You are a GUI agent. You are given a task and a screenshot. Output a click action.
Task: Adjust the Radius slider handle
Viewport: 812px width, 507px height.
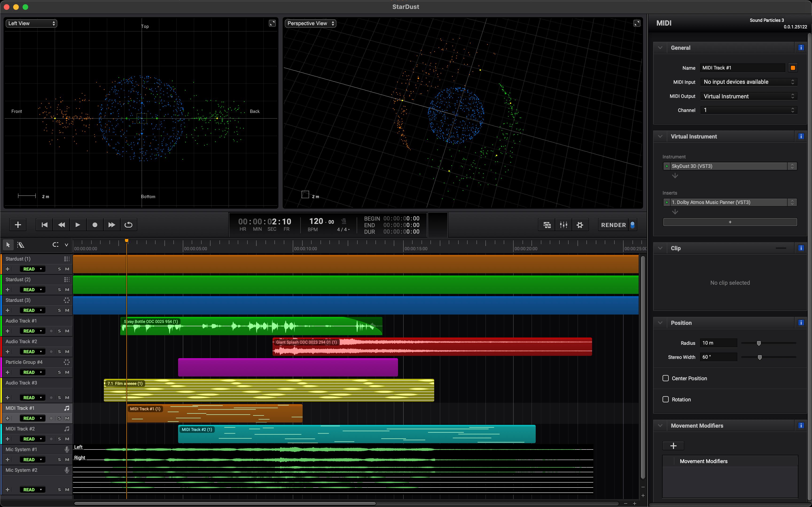pyautogui.click(x=759, y=343)
